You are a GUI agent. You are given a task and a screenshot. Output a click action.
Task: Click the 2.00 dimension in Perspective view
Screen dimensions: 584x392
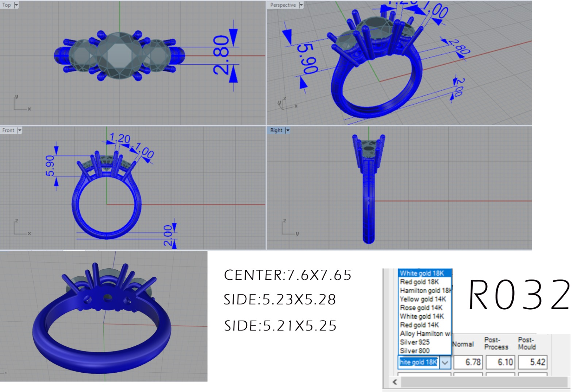click(x=460, y=87)
